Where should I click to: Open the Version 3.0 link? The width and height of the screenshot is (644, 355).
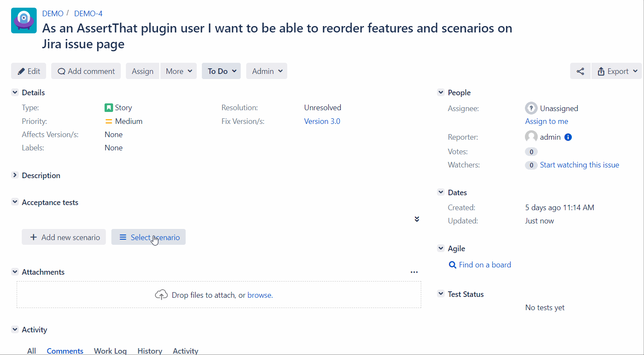322,121
